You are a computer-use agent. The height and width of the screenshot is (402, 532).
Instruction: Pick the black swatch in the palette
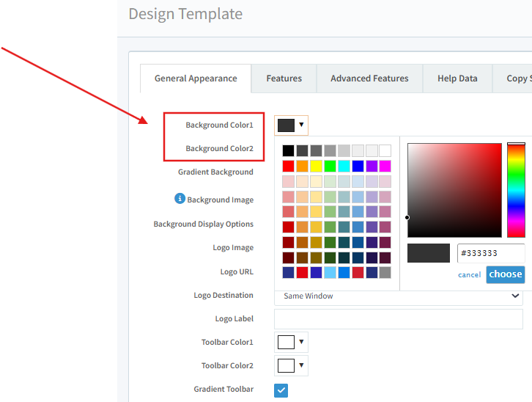tap(288, 150)
